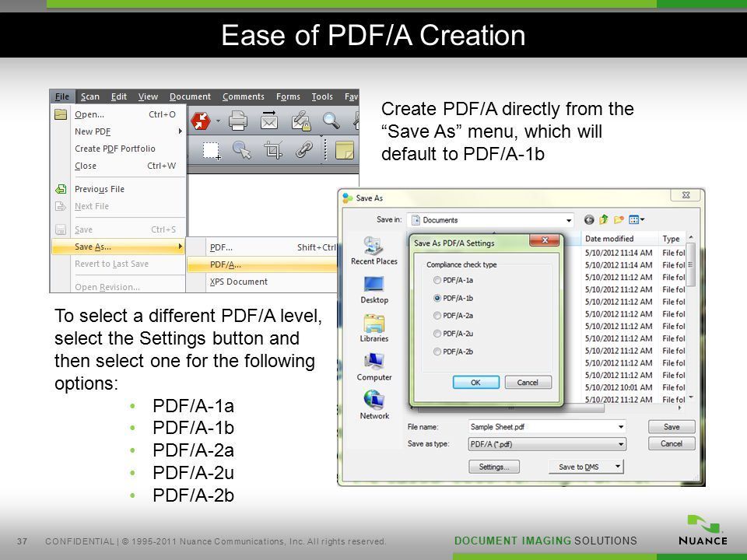The height and width of the screenshot is (560, 747).
Task: Open dropdown arrow next to red stop icon
Action: pyautogui.click(x=218, y=121)
